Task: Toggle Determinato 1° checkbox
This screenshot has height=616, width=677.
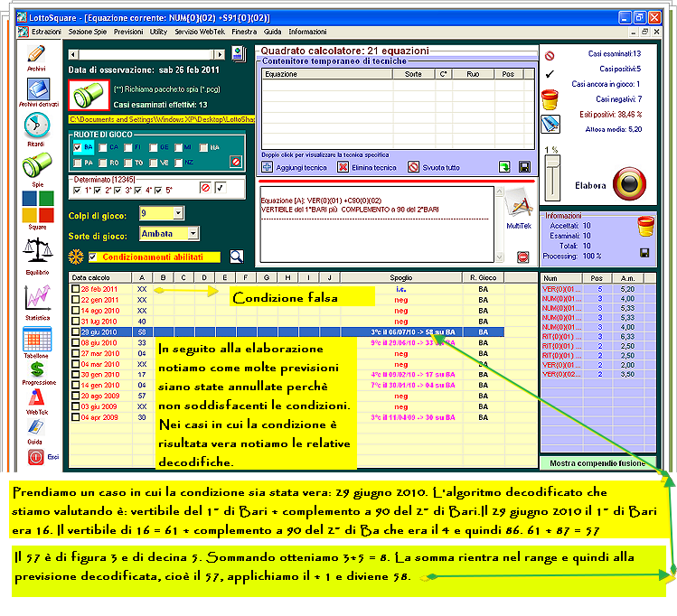Action: point(78,191)
